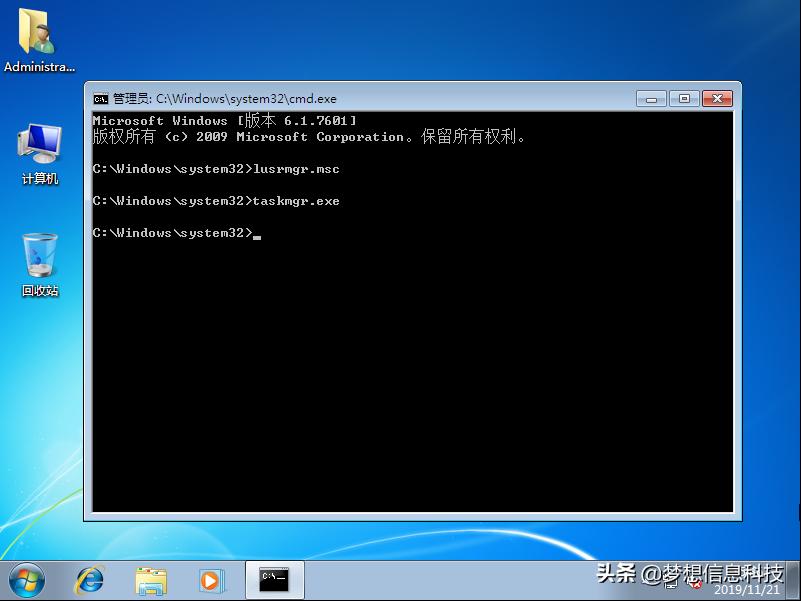
Task: Click the Windows Start orb
Action: click(25, 580)
